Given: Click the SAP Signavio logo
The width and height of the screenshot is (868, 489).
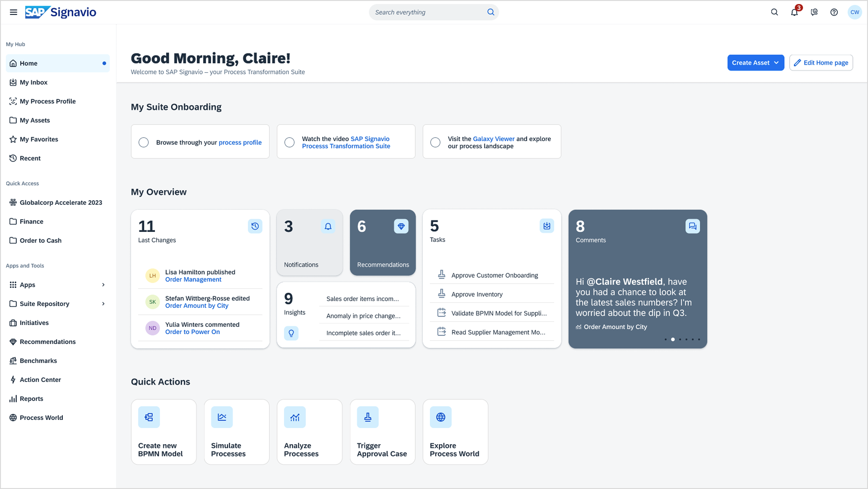Looking at the screenshot, I should coord(61,12).
